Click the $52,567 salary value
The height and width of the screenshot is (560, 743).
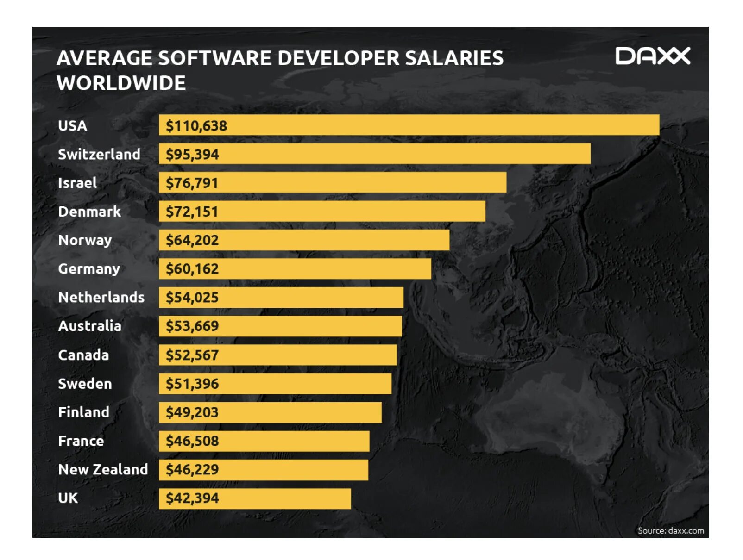pos(192,355)
